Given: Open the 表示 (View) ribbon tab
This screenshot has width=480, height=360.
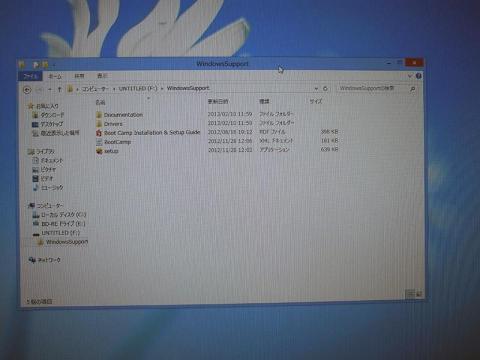Looking at the screenshot, I should (102, 76).
